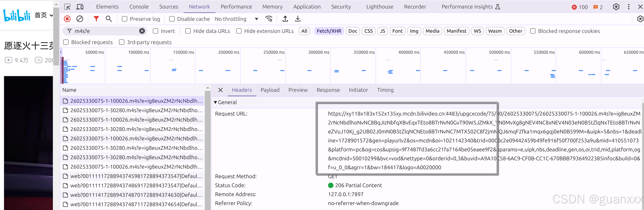Enable Preserve log checkbox
644x210 pixels.
pos(125,19)
